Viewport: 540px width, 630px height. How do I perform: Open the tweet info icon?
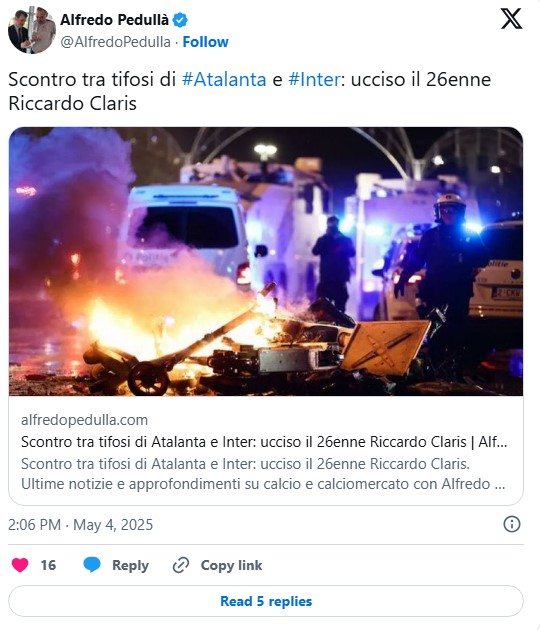click(511, 524)
